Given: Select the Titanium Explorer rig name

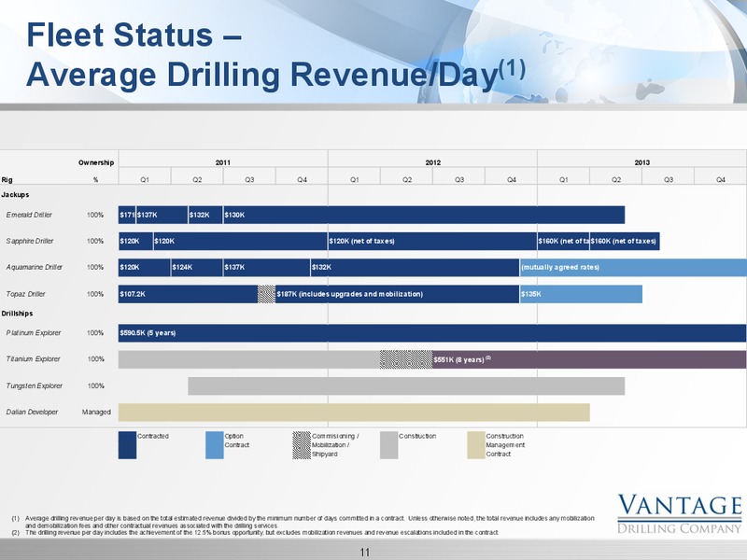Looking at the screenshot, I should point(33,359).
